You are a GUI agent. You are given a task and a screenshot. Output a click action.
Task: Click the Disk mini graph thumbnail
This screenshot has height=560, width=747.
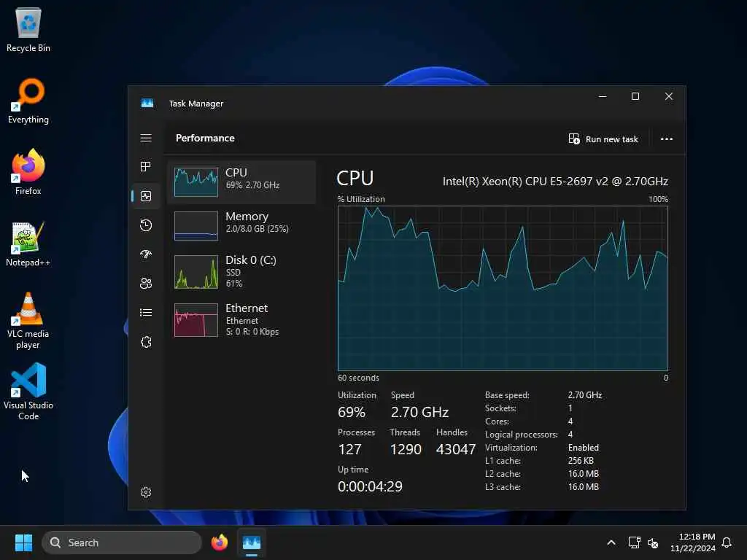[196, 272]
